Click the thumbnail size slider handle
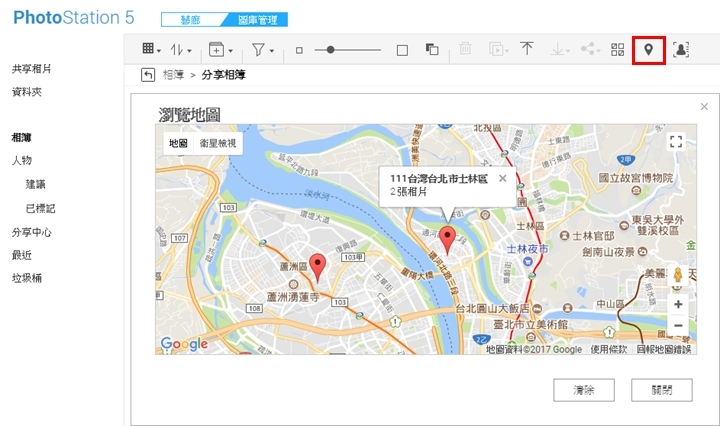The width and height of the screenshot is (720, 426). pyautogui.click(x=330, y=50)
